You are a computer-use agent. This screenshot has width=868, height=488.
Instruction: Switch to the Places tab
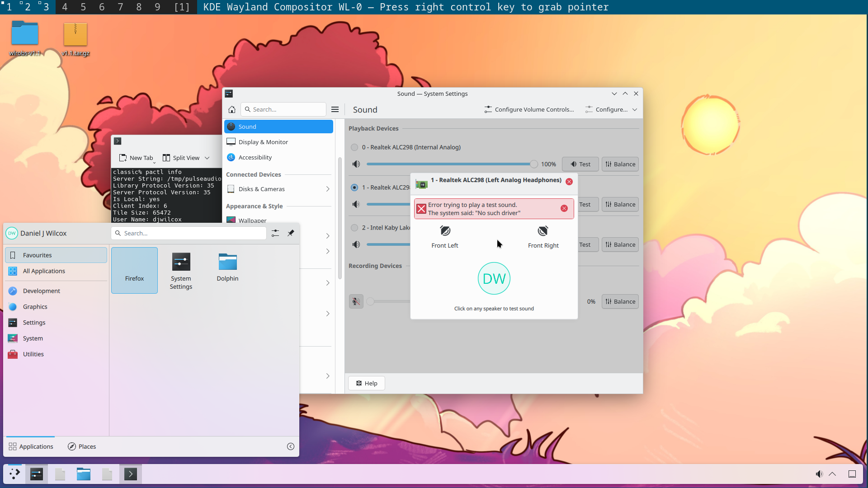82,446
